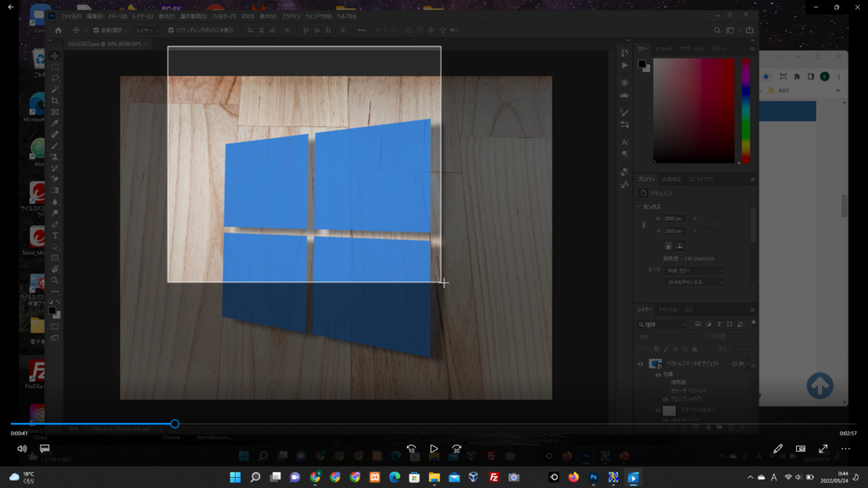Select the Zoom tool in Photoshop's toolbar
This screenshot has height=488, width=868.
55,280
